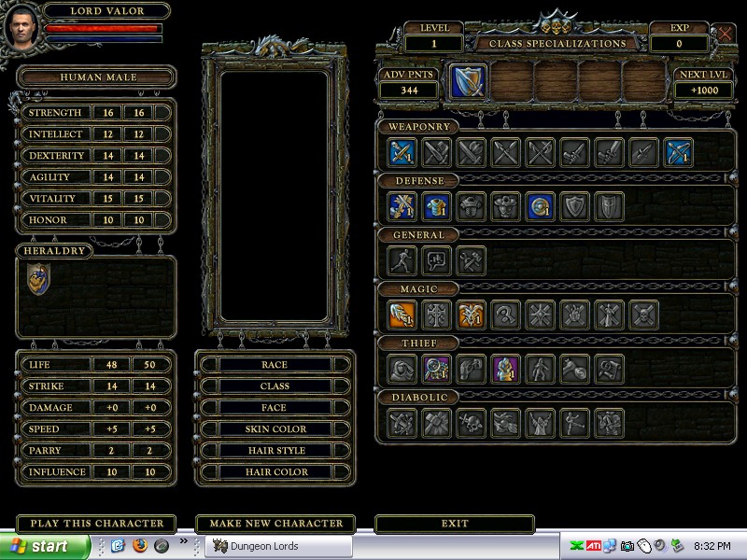
Task: Select the robed figure with raised arms skill
Action: pyautogui.click(x=540, y=423)
